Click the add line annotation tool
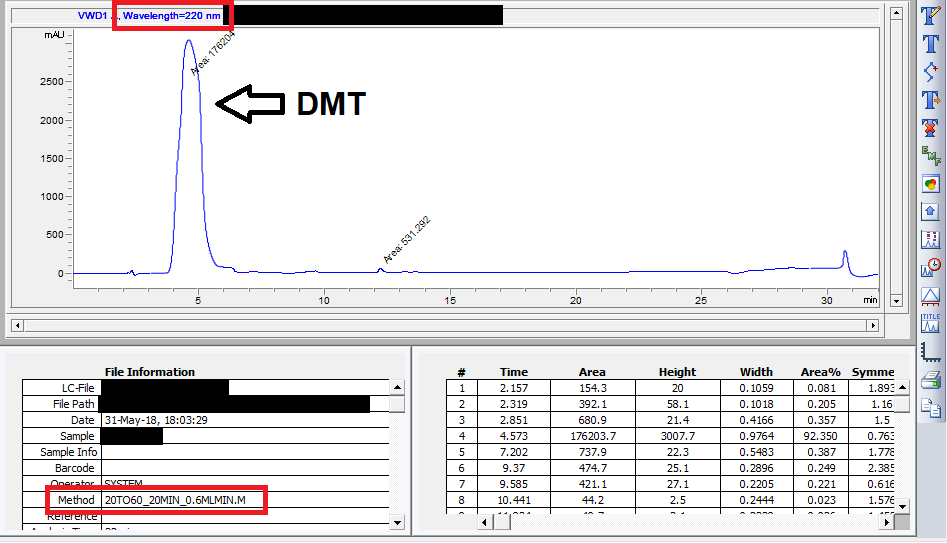This screenshot has height=543, width=947. tap(931, 71)
